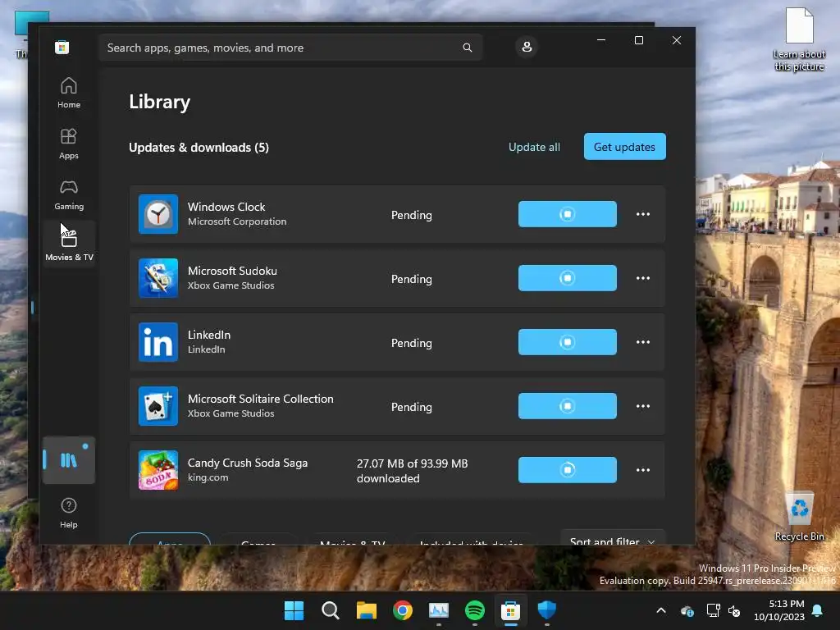Open the performance monitor taskbar app
840x630 pixels.
[439, 610]
